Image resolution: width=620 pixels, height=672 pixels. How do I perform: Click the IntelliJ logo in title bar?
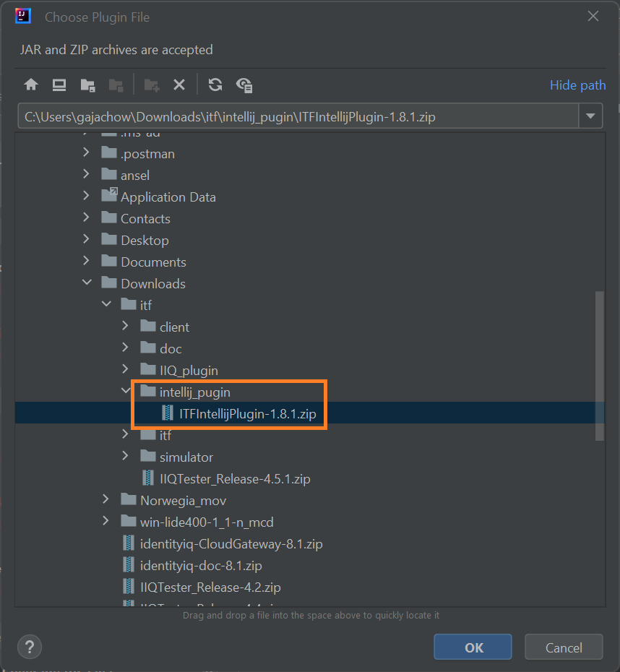pyautogui.click(x=22, y=16)
